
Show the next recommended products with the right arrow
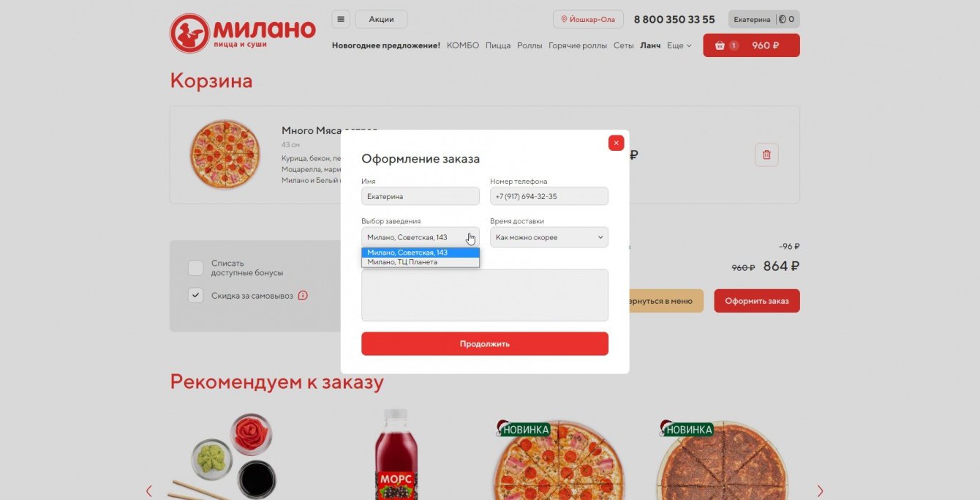pos(820,490)
